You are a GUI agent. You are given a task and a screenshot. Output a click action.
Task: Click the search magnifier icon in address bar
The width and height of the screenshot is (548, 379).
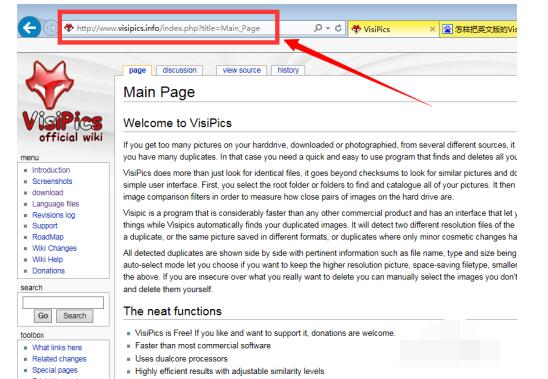click(x=318, y=28)
